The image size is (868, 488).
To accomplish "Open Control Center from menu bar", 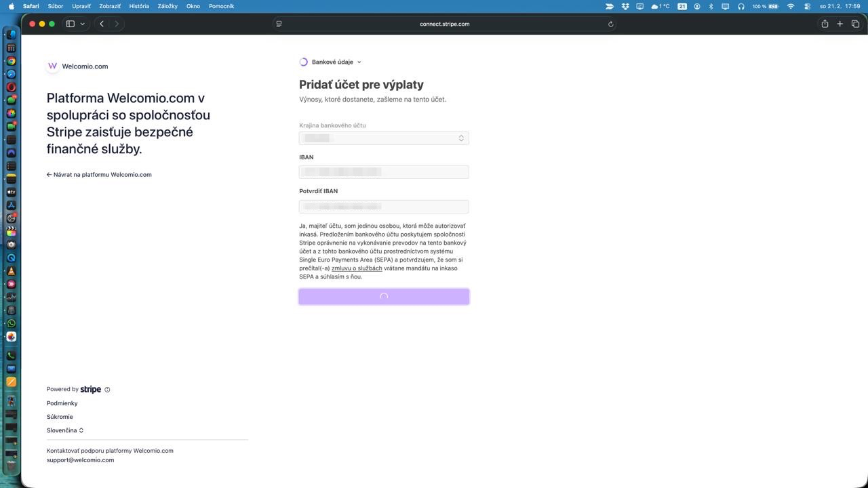I will 808,6.
